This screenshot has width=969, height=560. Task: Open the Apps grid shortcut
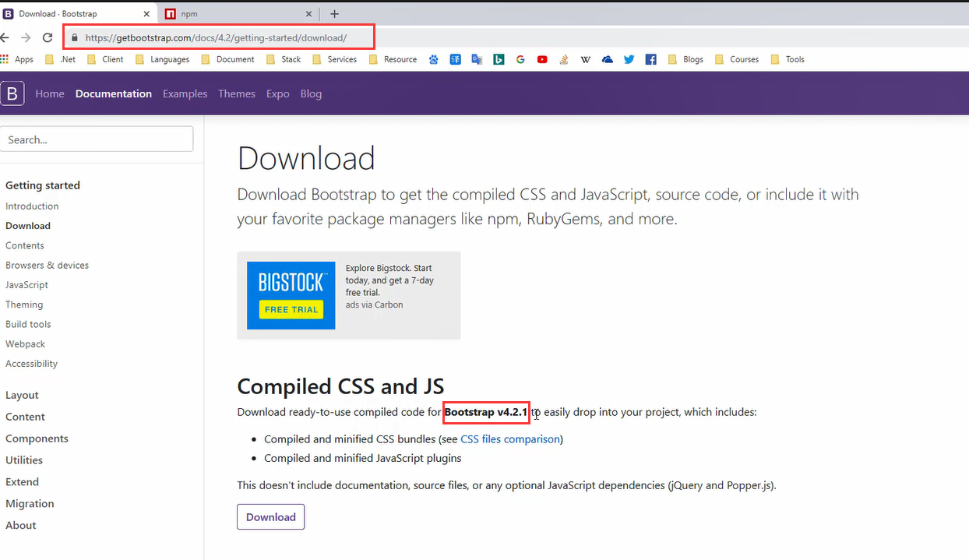pyautogui.click(x=17, y=59)
